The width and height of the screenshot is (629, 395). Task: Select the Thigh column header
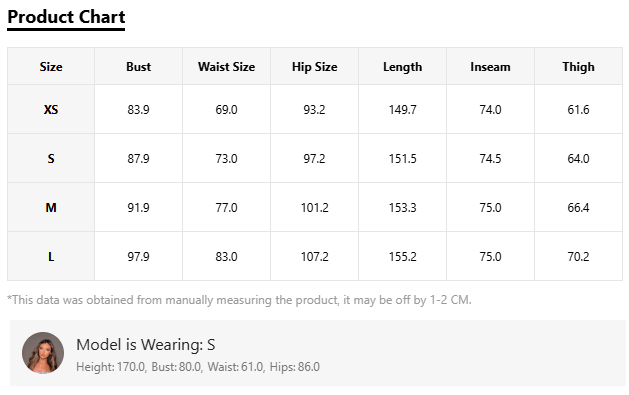tap(578, 67)
